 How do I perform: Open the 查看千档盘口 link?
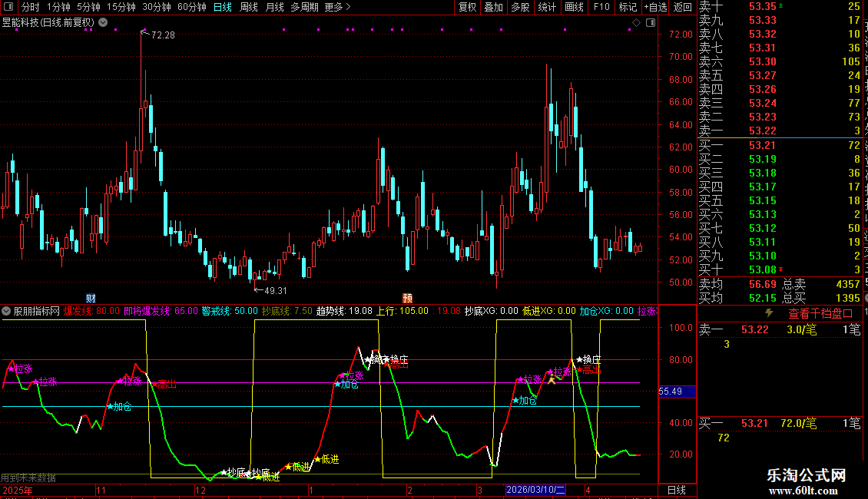coord(820,313)
